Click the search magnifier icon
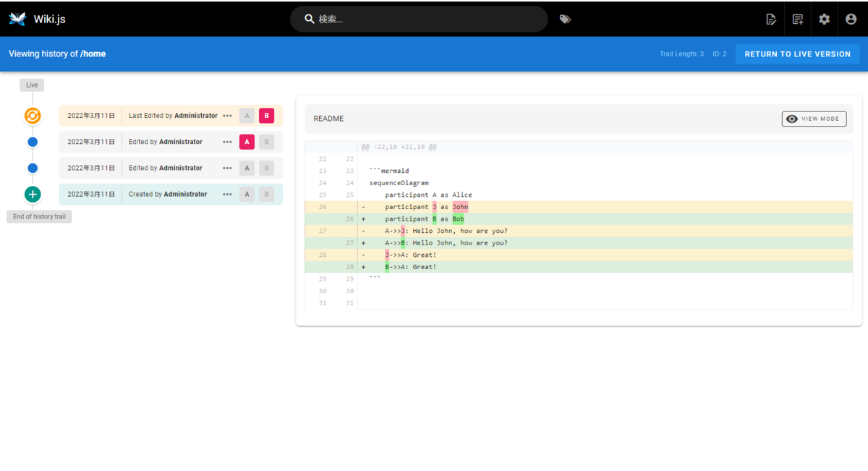This screenshot has height=471, width=868. 310,19
